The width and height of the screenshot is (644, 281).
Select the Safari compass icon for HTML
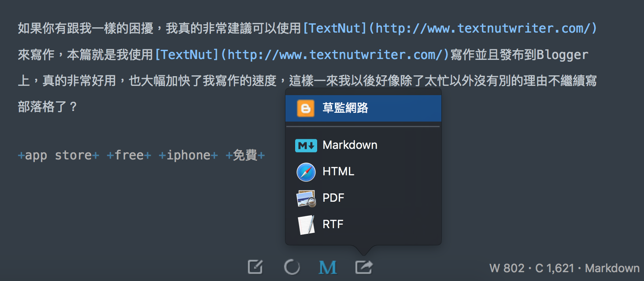point(306,172)
